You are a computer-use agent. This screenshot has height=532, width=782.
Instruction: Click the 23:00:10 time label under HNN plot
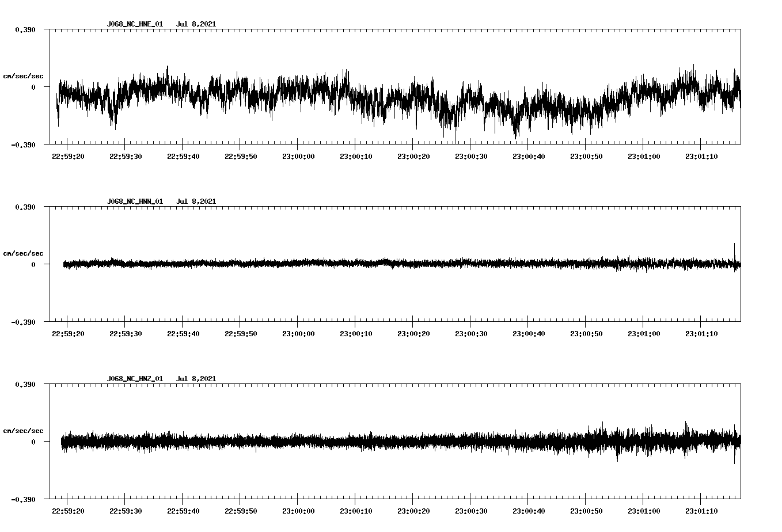[355, 334]
